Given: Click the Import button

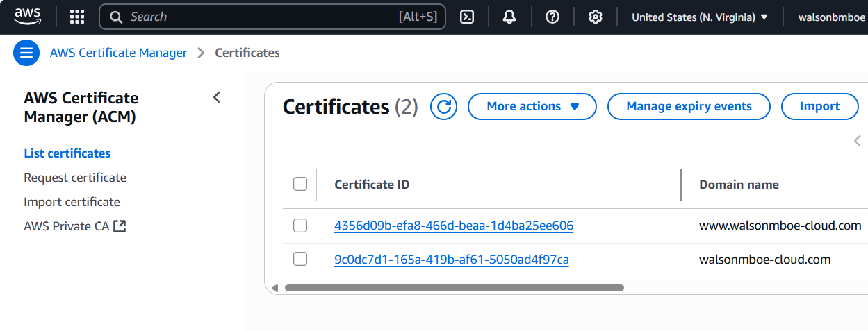Looking at the screenshot, I should [x=819, y=107].
